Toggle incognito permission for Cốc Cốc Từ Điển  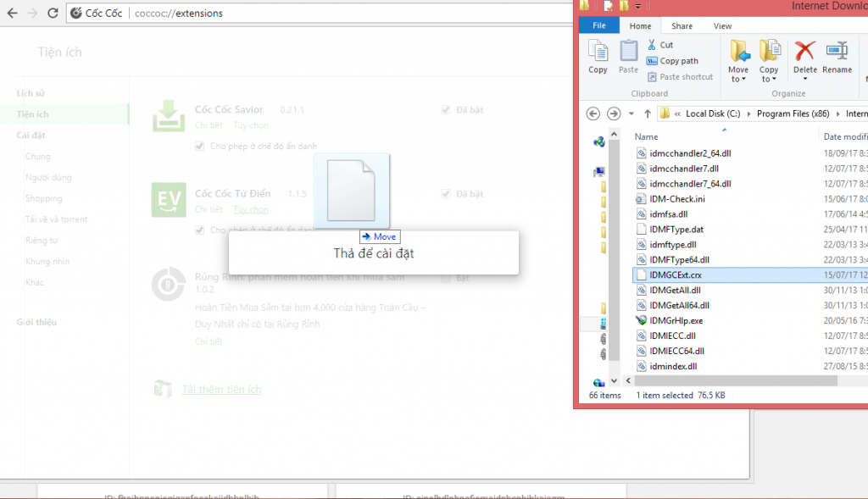pyautogui.click(x=199, y=230)
